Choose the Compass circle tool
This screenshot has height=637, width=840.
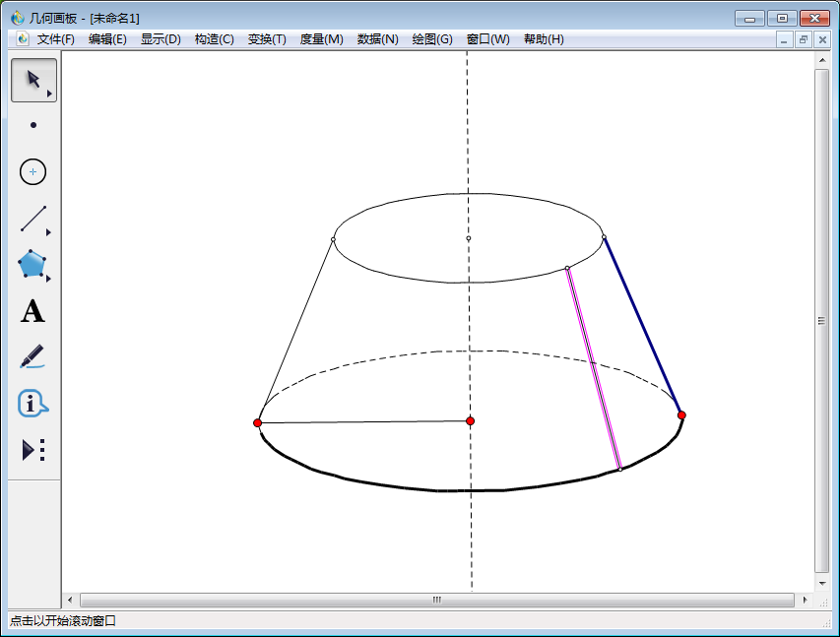tap(33, 172)
